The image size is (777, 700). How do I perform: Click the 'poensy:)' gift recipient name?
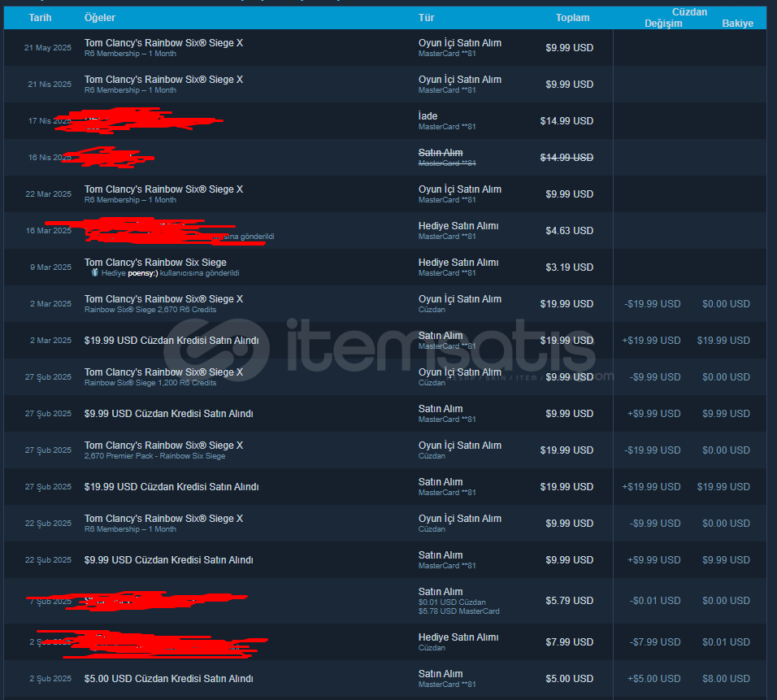[143, 273]
